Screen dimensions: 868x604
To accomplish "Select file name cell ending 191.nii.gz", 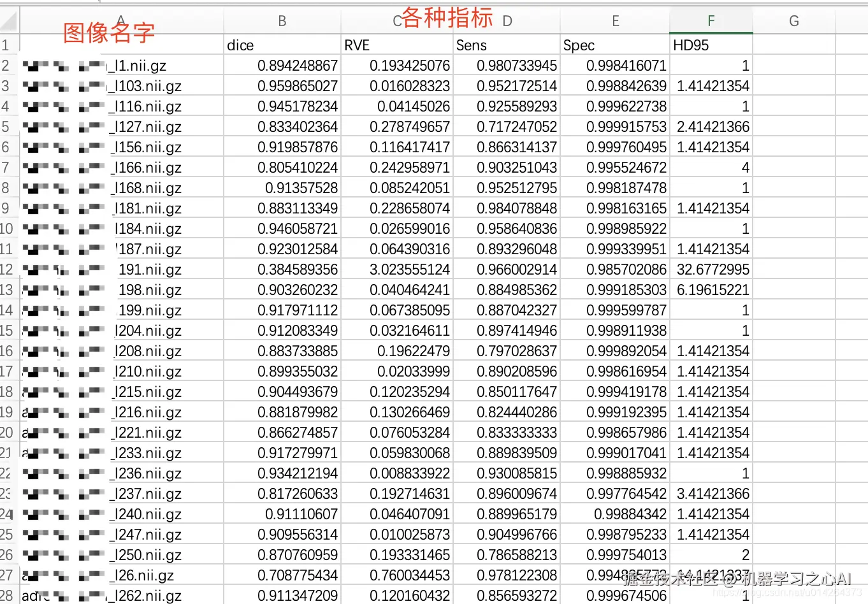I will (x=122, y=270).
